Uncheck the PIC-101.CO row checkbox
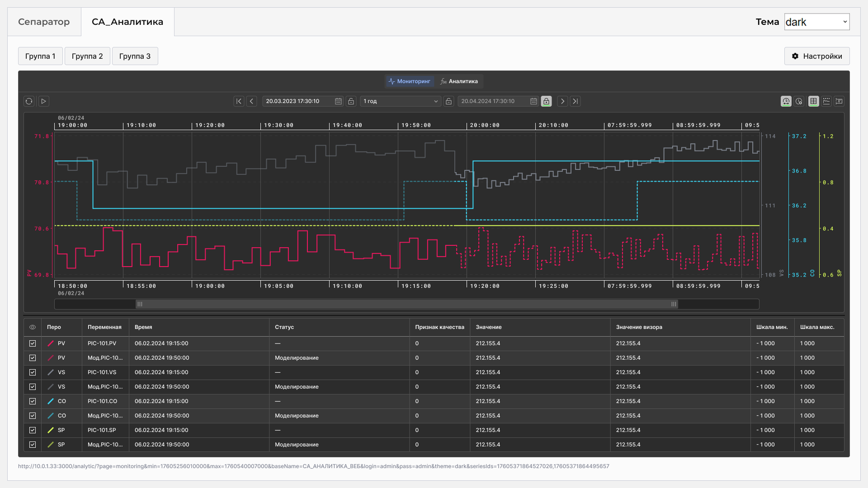Screen dimensions: 868x488 pyautogui.click(x=33, y=401)
